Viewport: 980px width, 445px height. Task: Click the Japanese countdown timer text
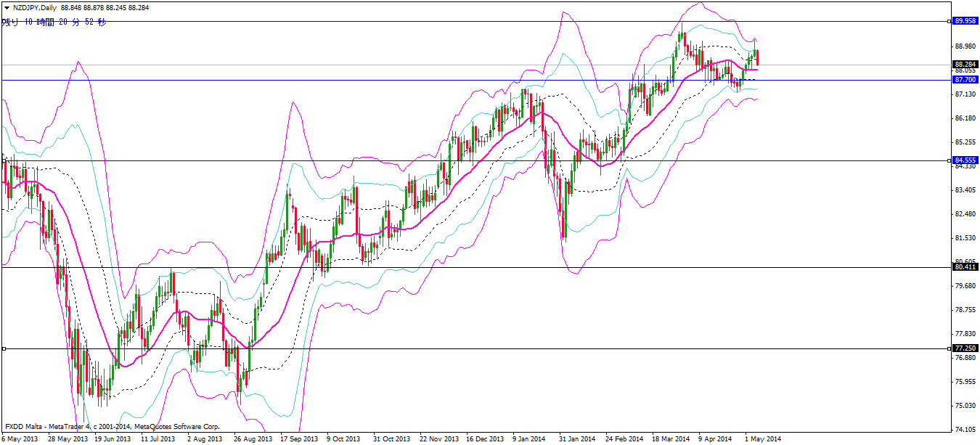(55, 23)
